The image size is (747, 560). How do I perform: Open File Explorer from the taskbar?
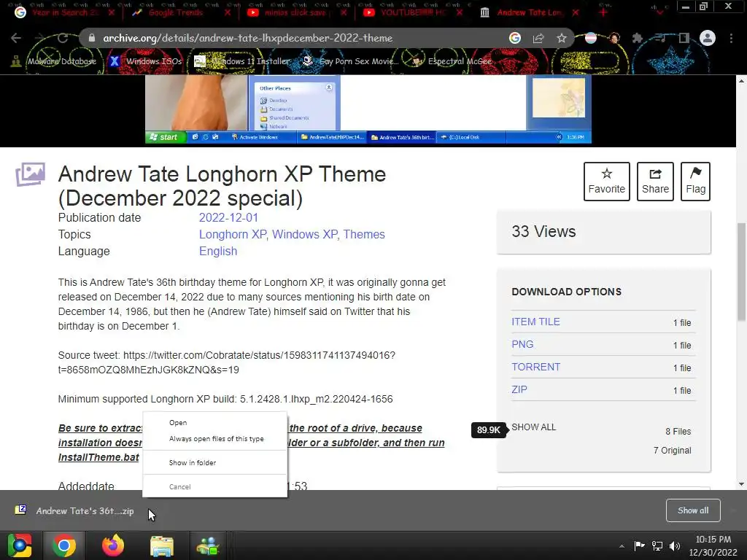pos(162,545)
